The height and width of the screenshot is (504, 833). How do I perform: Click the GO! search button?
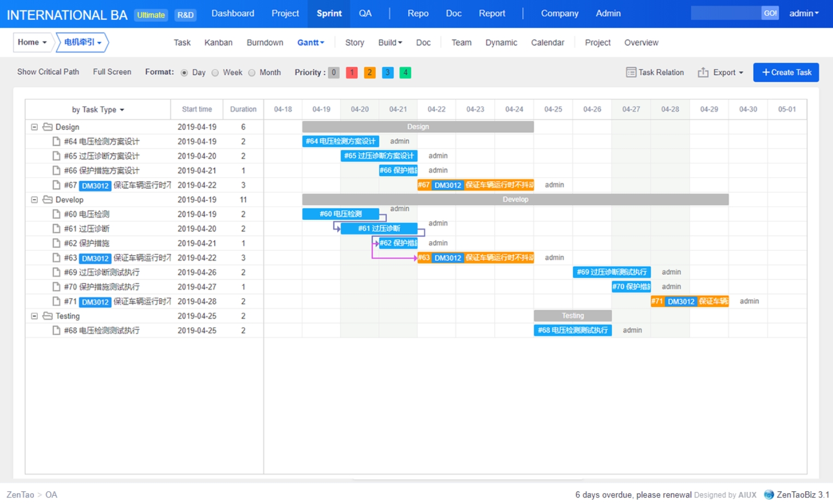[x=770, y=13]
